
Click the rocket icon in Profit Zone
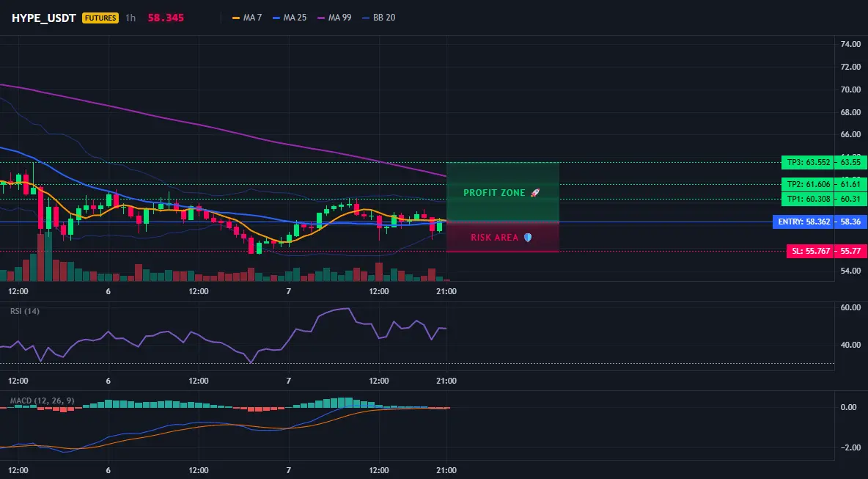click(x=534, y=193)
